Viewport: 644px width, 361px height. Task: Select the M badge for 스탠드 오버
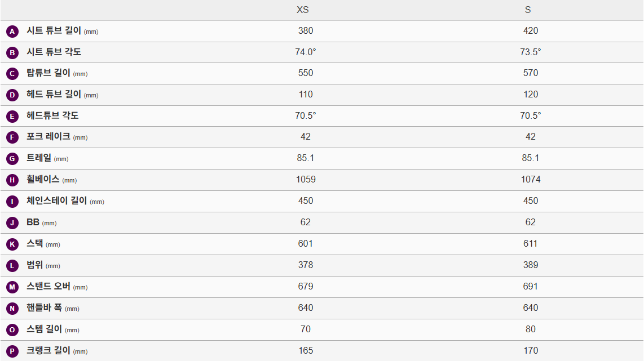point(12,287)
